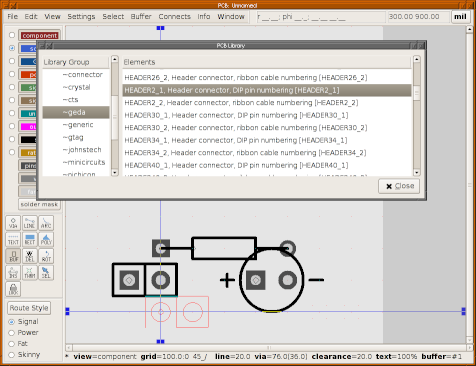The image size is (476, 366).
Task: Select HEADER2_2 ribbon cable element
Action: pyautogui.click(x=267, y=103)
